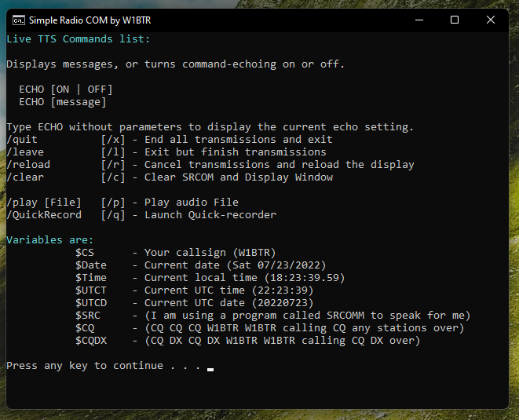Click the '[/q]' shortcut text
Screen dimensions: 519x420
pos(113,215)
